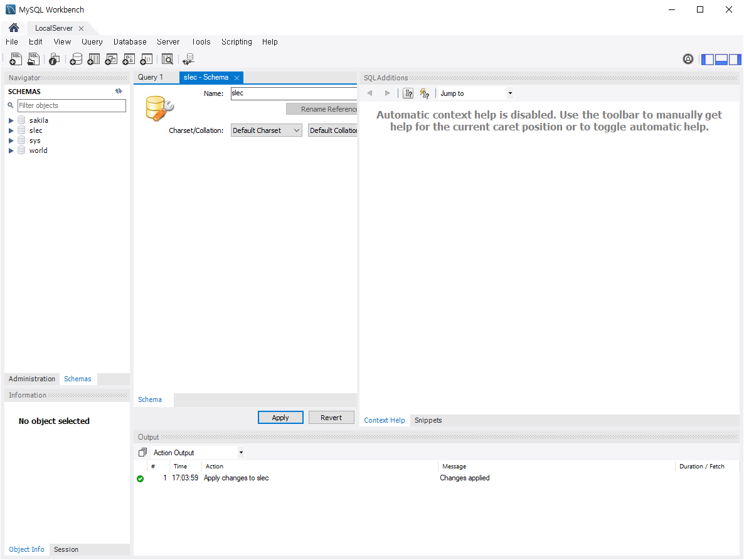
Task: Toggle the right SQL Additions sidebar
Action: pyautogui.click(x=735, y=60)
